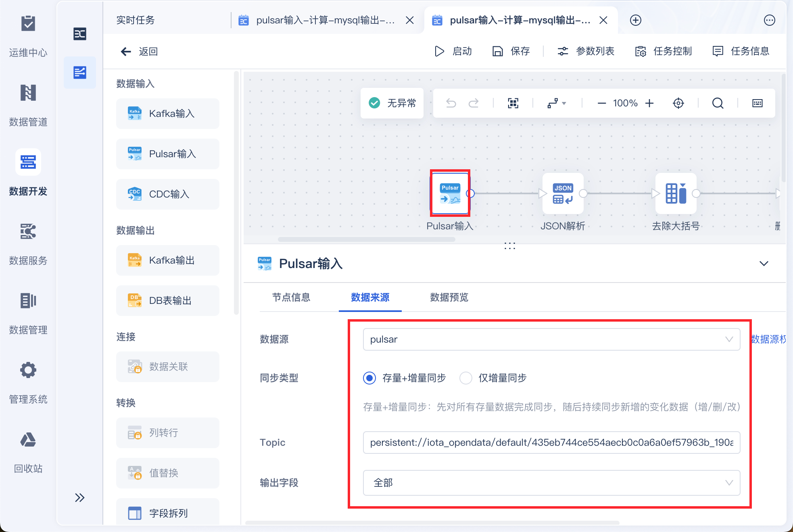Add a new tab with plus icon

pyautogui.click(x=636, y=20)
